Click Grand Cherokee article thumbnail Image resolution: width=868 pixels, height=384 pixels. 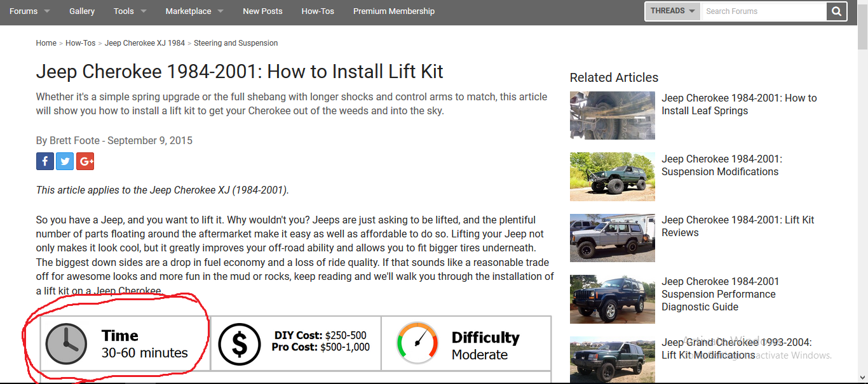(613, 359)
